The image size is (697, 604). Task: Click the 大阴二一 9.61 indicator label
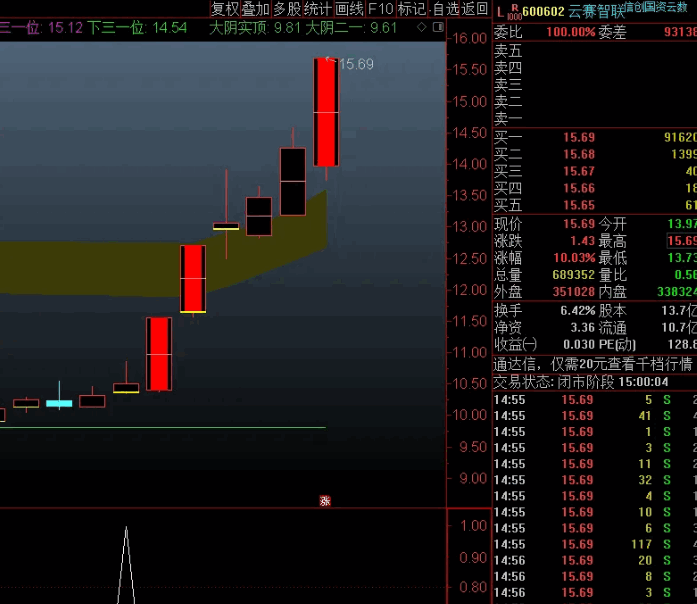pos(351,28)
